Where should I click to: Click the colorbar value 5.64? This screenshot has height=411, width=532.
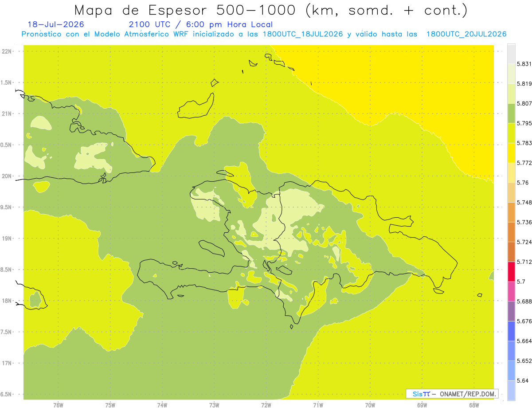pyautogui.click(x=523, y=380)
